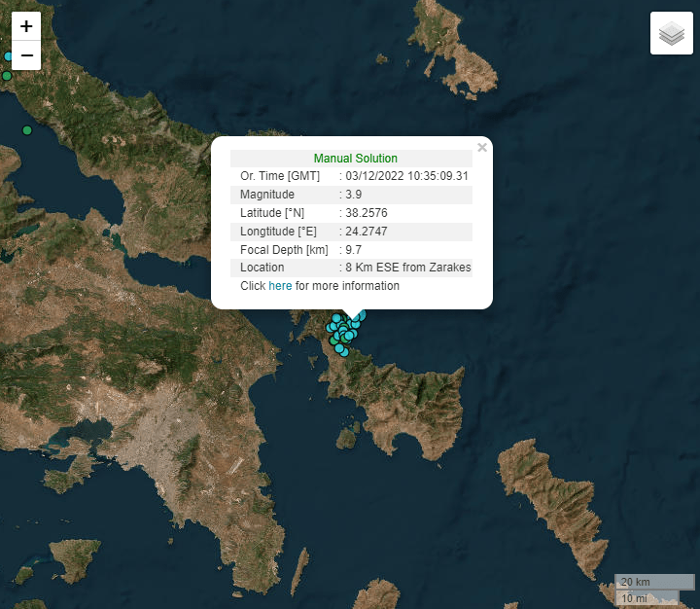The width and height of the screenshot is (700, 609).
Task: Zoom out of the map
Action: coord(26,55)
